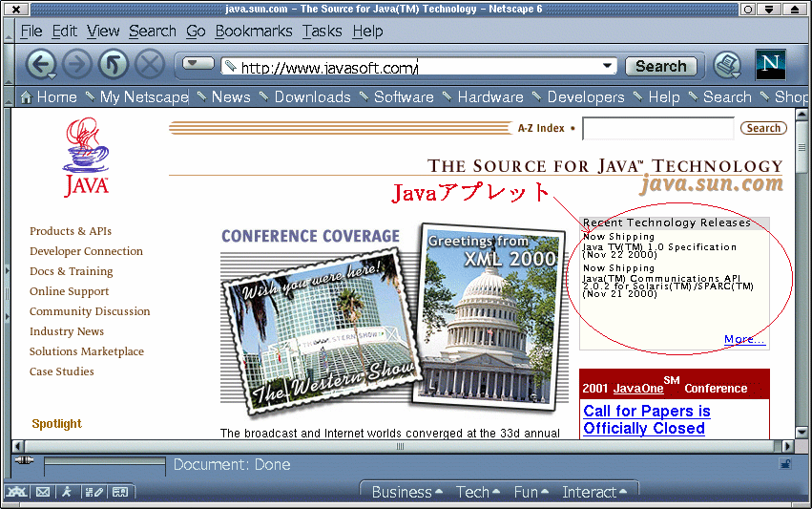
Task: Open the Tasks menu
Action: (x=323, y=32)
